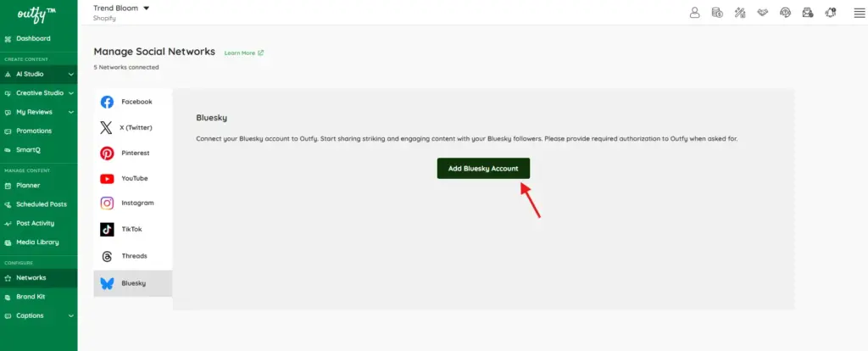Click the Brand Kit icon in sidebar
This screenshot has height=351, width=868.
point(8,297)
